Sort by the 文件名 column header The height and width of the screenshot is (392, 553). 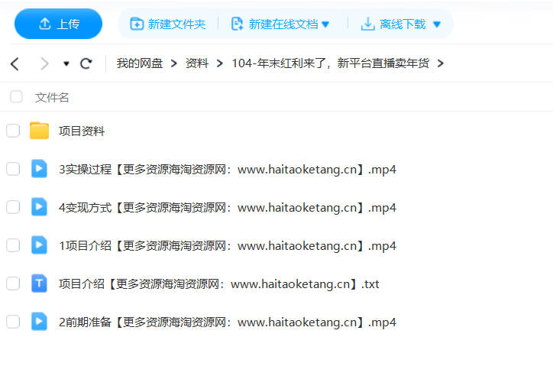click(x=52, y=97)
